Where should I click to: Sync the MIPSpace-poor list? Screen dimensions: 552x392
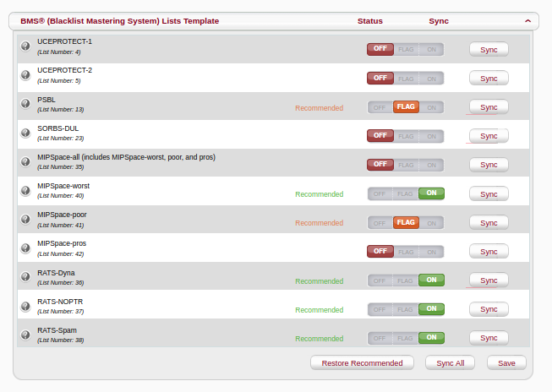pos(489,223)
